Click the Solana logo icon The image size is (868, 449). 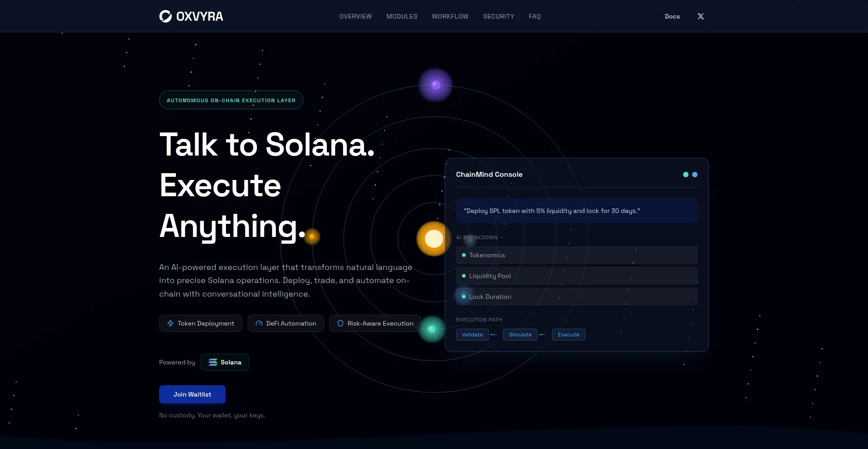tap(212, 362)
